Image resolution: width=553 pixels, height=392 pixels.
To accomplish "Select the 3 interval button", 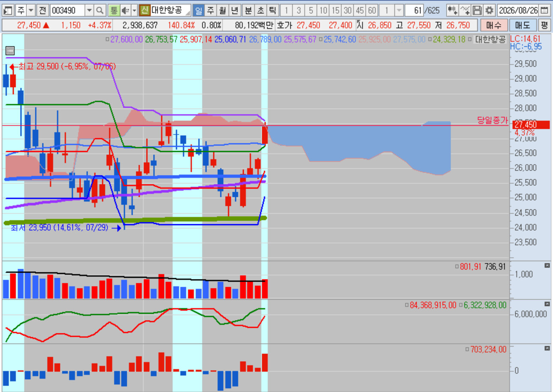I will coord(299,10).
